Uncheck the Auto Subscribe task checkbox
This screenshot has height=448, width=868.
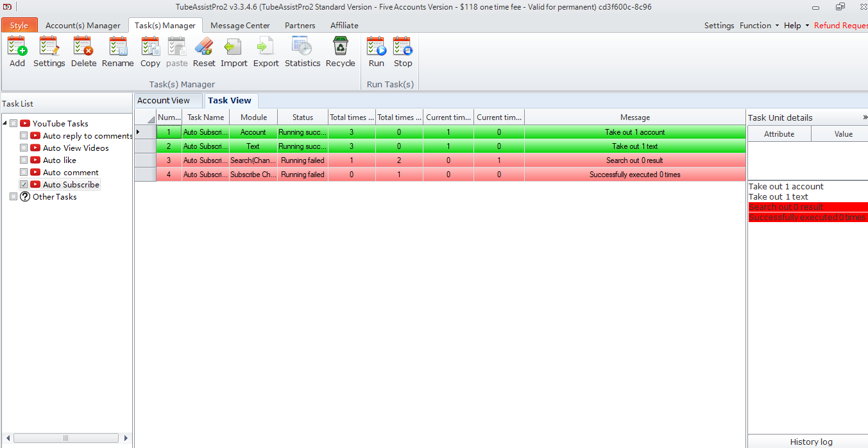tap(24, 185)
